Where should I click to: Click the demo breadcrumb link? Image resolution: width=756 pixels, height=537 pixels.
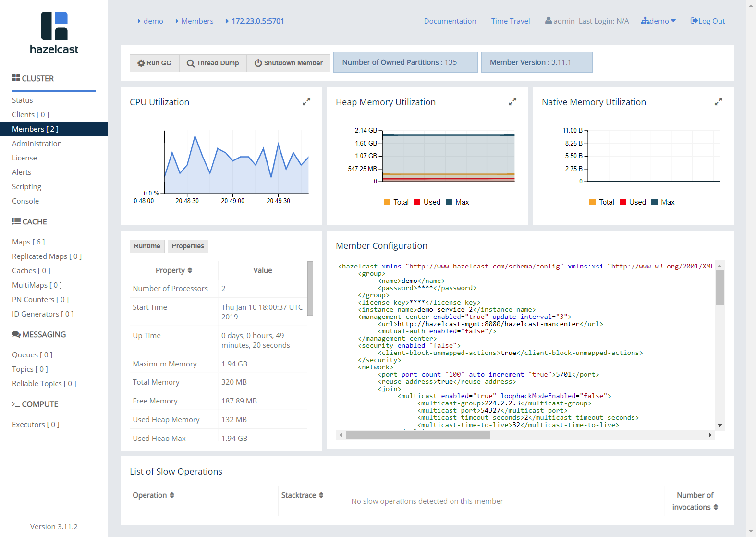click(153, 21)
